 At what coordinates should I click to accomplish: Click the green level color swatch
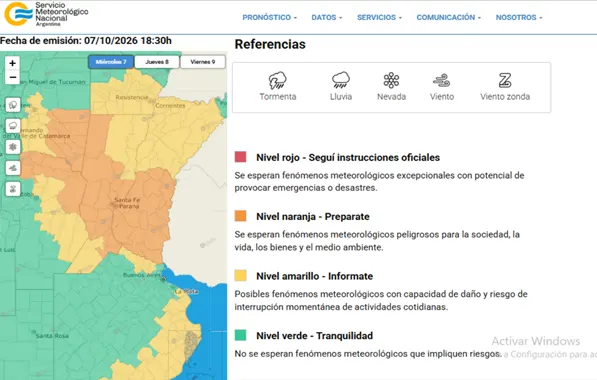[x=240, y=335]
